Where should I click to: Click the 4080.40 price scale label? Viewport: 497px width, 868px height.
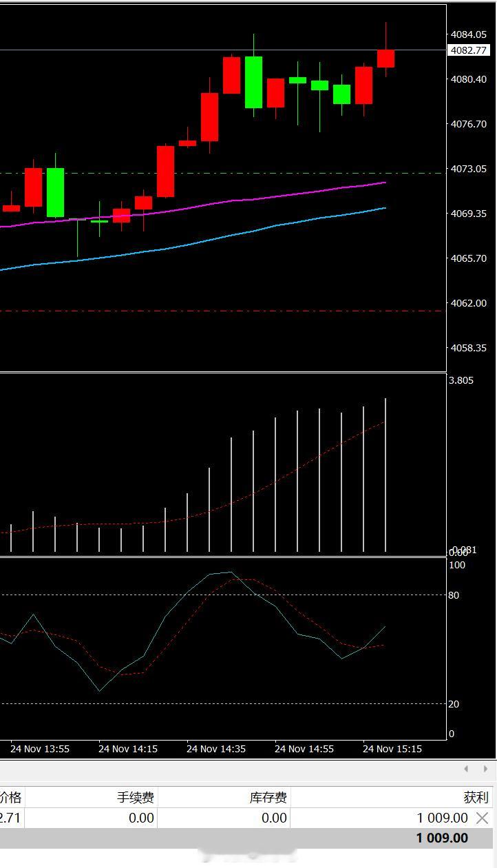(x=469, y=79)
